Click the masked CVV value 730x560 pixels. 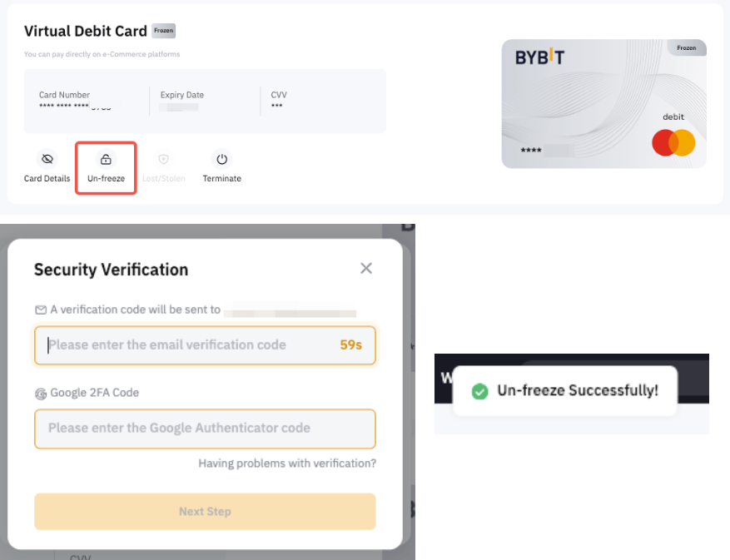(x=278, y=107)
